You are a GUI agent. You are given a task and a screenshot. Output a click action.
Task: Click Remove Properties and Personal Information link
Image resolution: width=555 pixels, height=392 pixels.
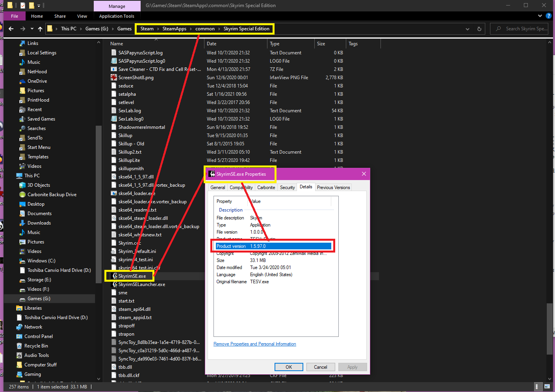pyautogui.click(x=255, y=344)
